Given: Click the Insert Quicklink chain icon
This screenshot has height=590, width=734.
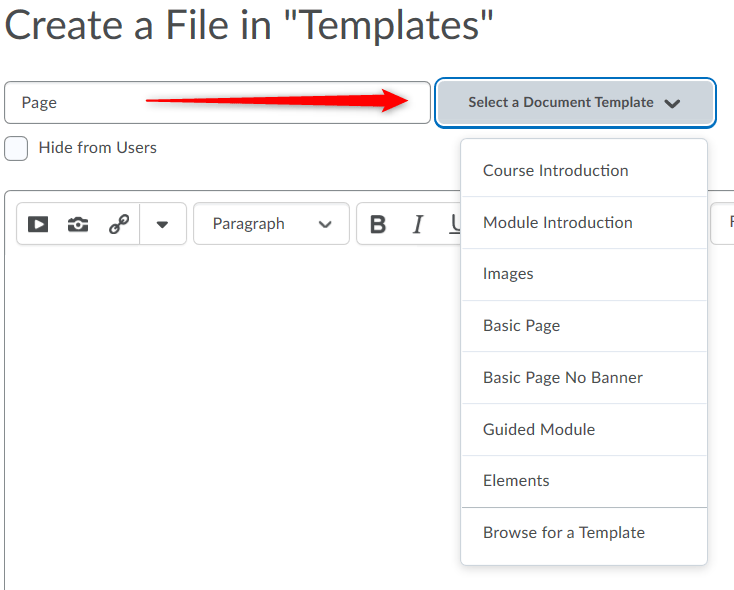Looking at the screenshot, I should coord(119,224).
